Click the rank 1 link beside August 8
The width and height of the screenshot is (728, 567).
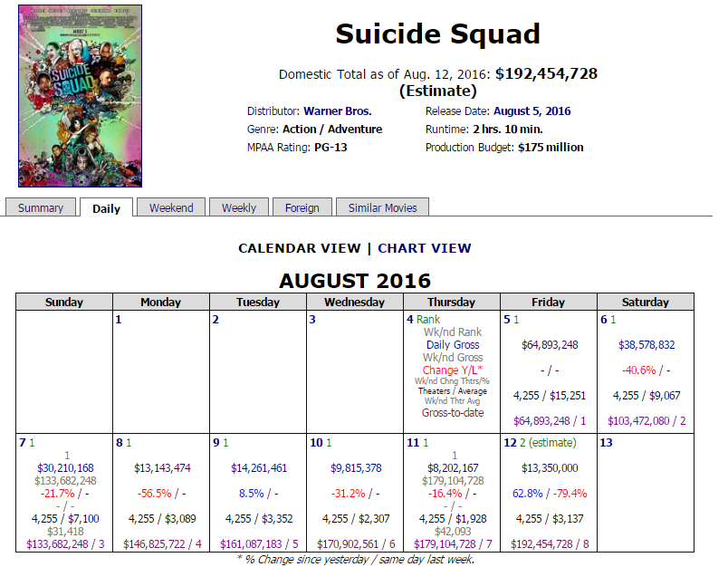(129, 443)
